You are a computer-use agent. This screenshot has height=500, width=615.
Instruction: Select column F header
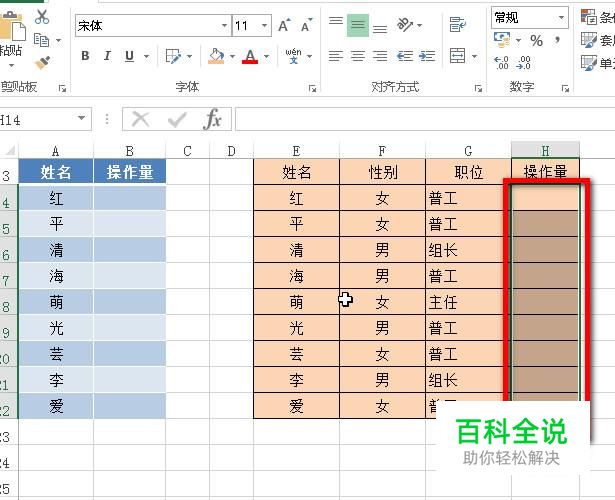(x=382, y=151)
